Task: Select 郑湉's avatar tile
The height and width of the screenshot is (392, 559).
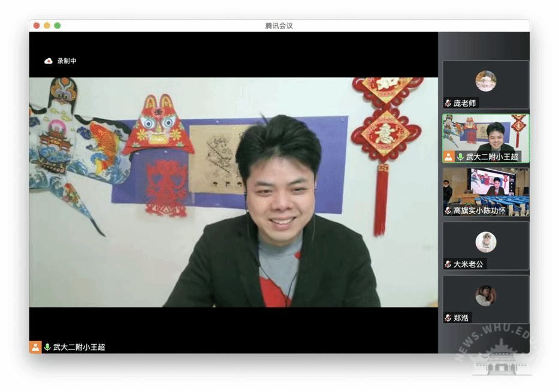Action: [485, 295]
